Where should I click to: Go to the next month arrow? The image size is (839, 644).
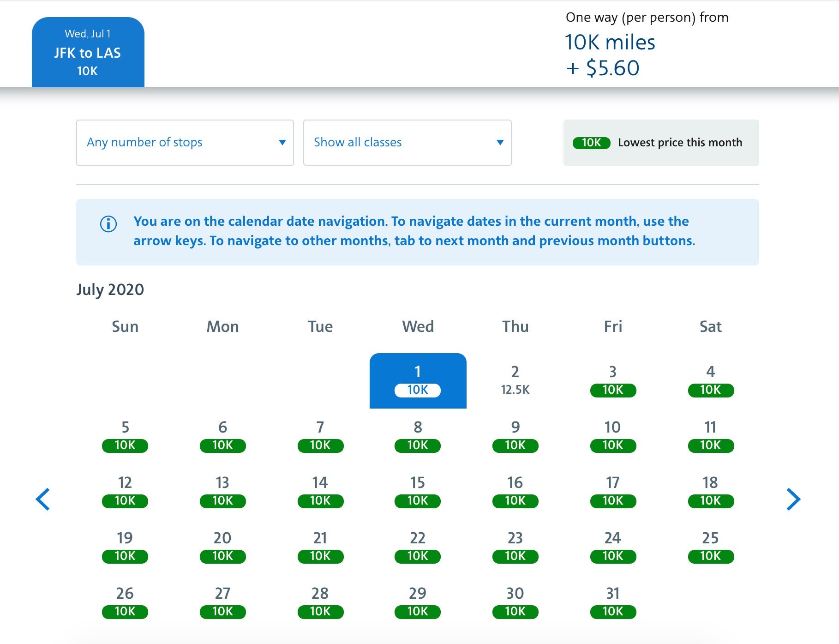793,499
